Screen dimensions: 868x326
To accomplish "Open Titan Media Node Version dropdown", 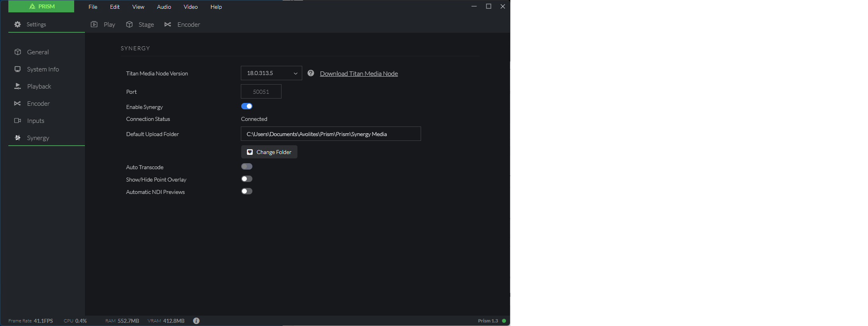I will [x=272, y=73].
